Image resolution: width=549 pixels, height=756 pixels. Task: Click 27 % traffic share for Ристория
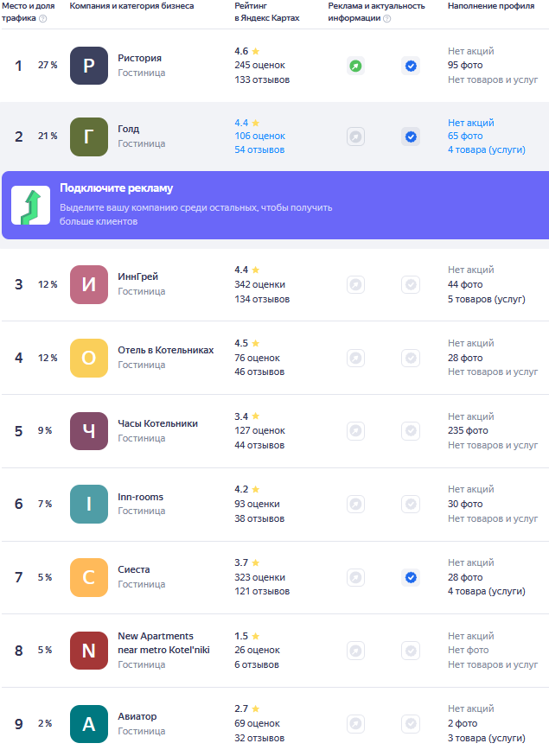click(x=48, y=65)
